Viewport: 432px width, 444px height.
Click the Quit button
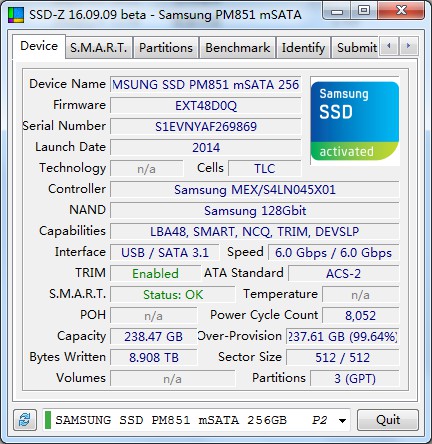pyautogui.click(x=388, y=420)
